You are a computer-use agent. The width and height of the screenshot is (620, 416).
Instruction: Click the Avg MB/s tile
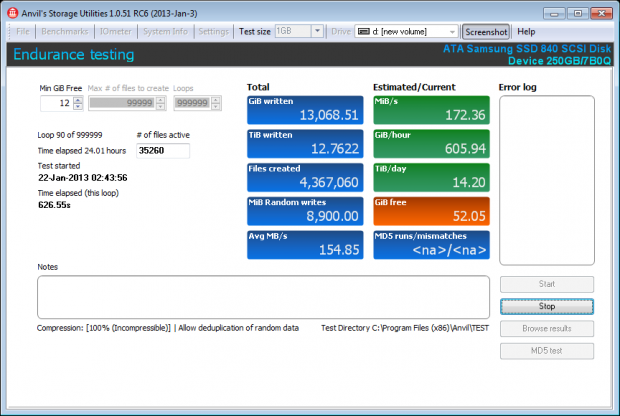[305, 245]
